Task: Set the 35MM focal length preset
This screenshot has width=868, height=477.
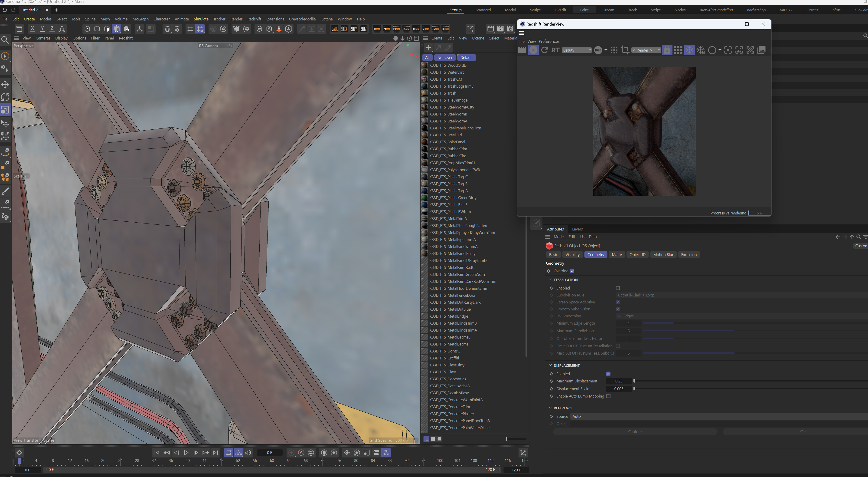Action: point(406,29)
